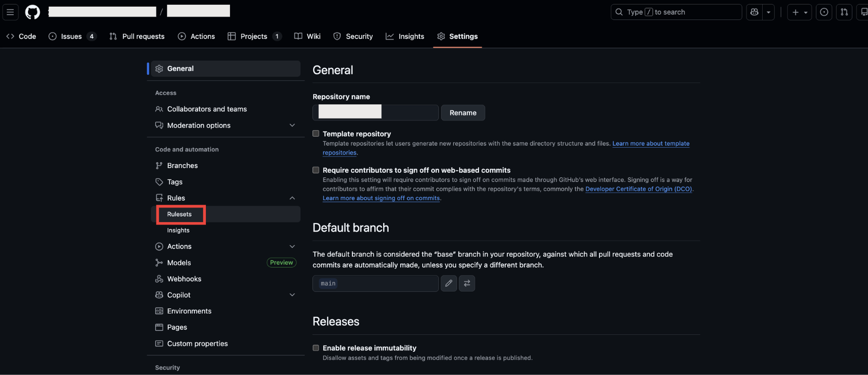Click the Projects count badge 1
This screenshot has width=868, height=375.
click(x=277, y=36)
